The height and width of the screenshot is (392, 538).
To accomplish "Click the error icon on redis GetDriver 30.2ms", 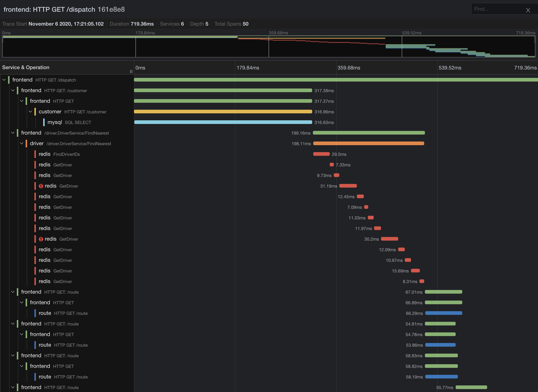I will pos(41,239).
